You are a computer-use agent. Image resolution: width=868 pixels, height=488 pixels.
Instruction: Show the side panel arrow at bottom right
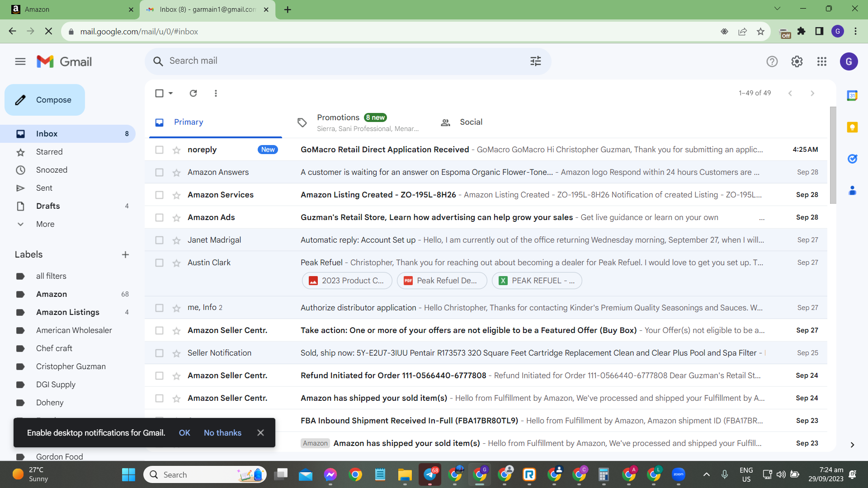[852, 445]
